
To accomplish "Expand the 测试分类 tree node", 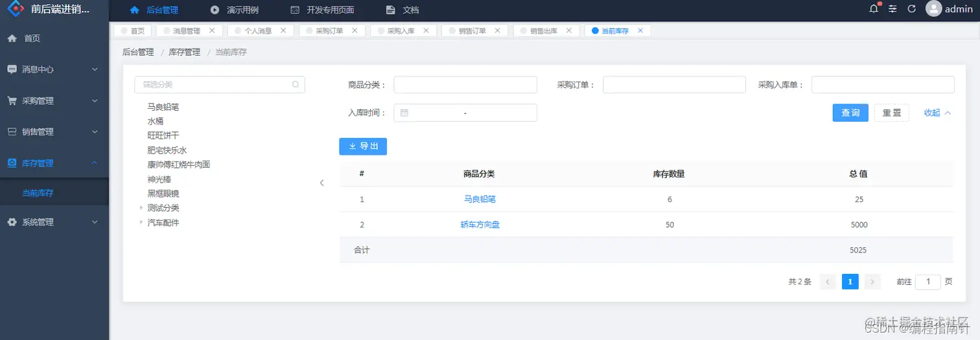I will [x=141, y=208].
